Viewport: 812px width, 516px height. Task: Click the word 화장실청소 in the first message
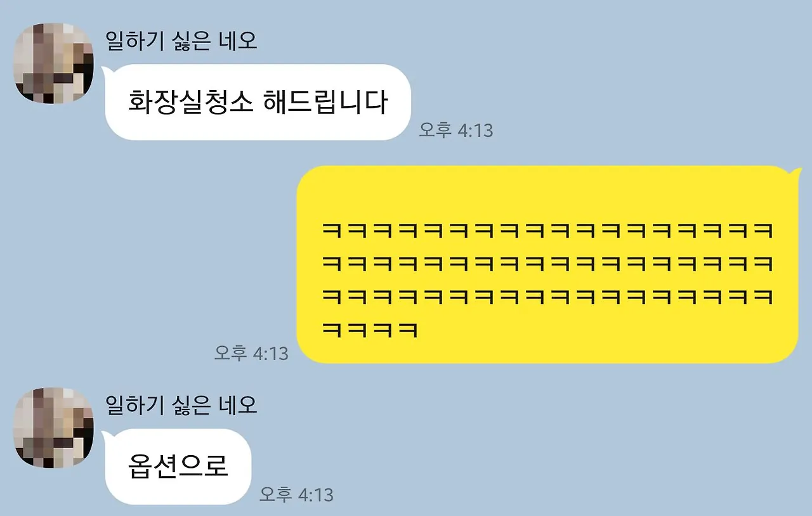tap(188, 102)
